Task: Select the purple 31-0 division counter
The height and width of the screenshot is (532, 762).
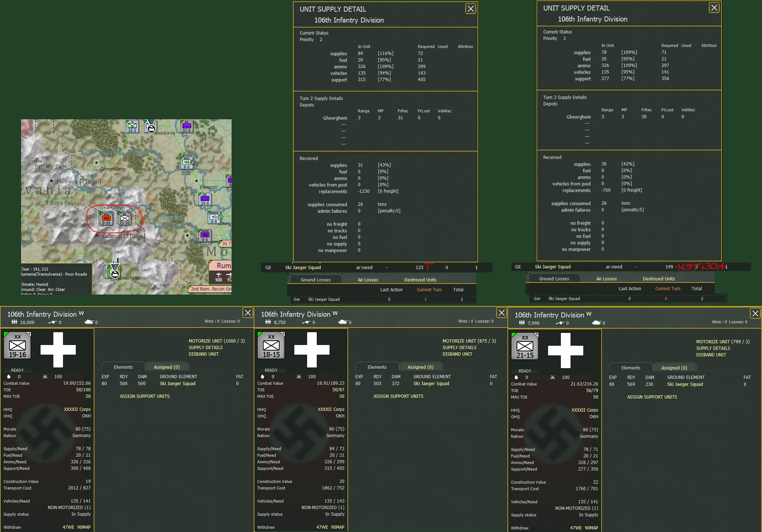Action: click(187, 126)
